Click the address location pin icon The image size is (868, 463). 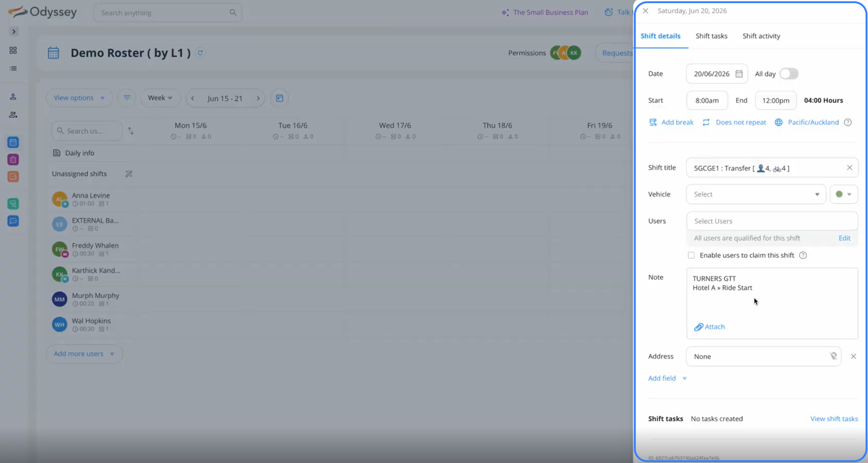[x=833, y=356]
